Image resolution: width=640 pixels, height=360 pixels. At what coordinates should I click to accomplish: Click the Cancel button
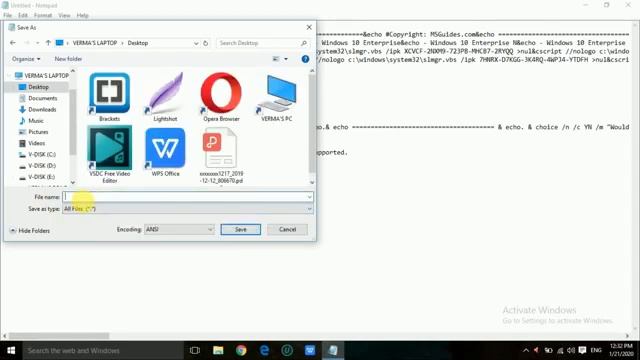click(287, 229)
